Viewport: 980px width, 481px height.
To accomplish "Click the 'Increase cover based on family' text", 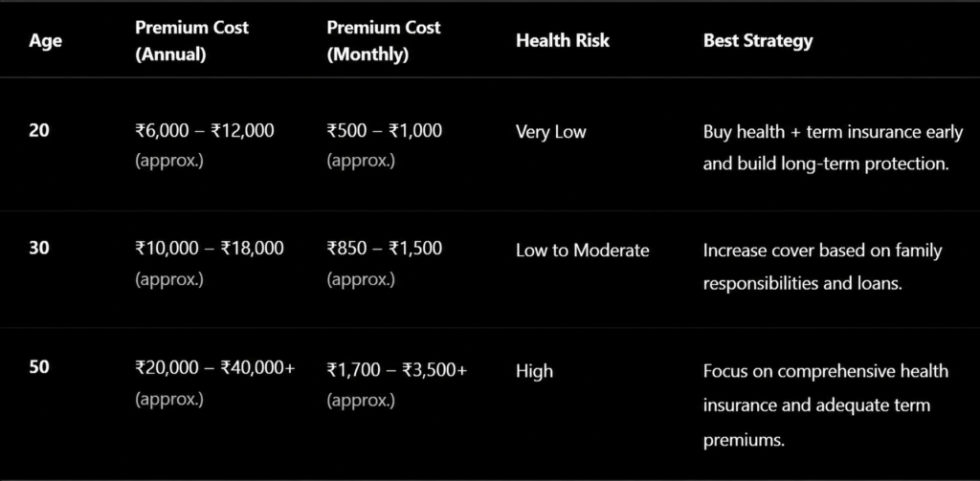I will point(822,251).
